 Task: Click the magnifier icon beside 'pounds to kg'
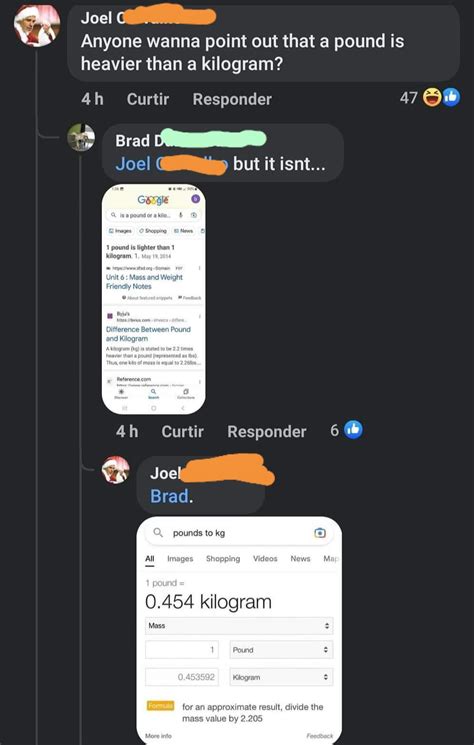[x=158, y=533]
